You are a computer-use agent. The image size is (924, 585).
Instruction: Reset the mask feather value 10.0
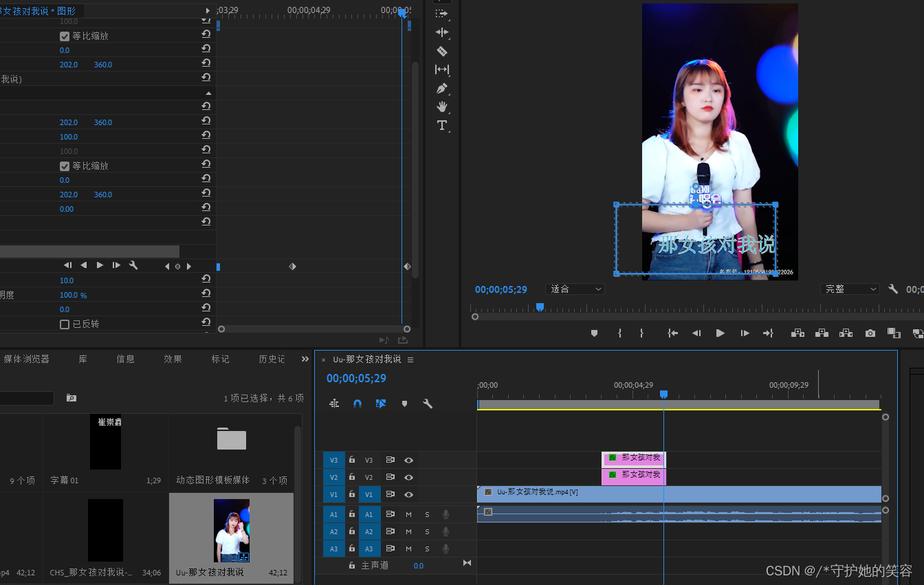pos(206,279)
